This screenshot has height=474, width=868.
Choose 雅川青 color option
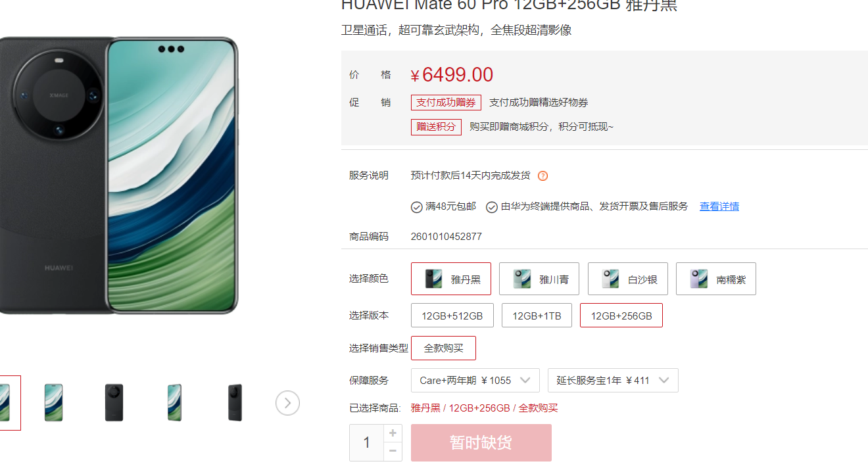(539, 279)
